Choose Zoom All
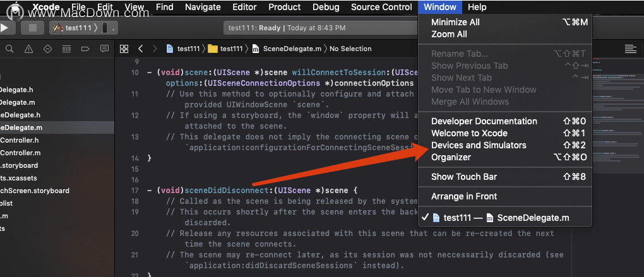 click(505, 34)
